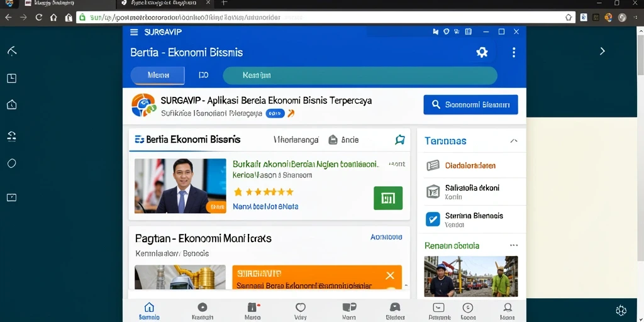
Task: Open the Semnio home icon in the bottom bar
Action: [x=149, y=311]
